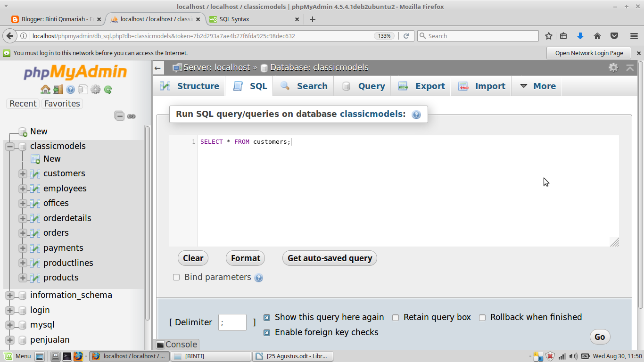Open the Settings gear in the sidebar
The height and width of the screenshot is (362, 644).
point(95,89)
